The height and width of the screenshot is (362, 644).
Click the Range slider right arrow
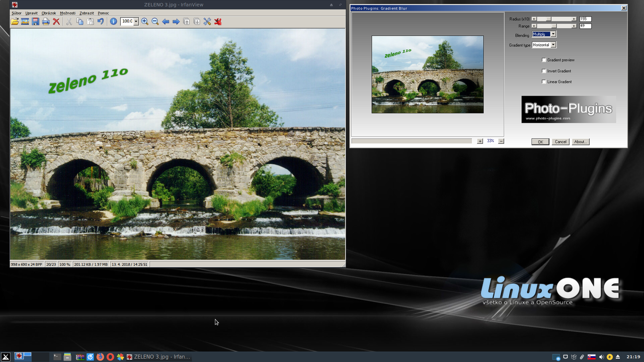(x=574, y=26)
